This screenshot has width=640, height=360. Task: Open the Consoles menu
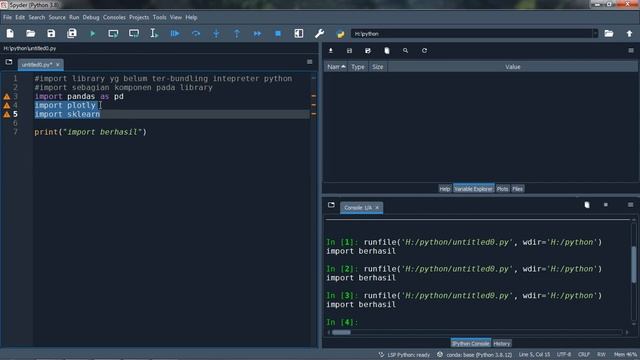click(114, 18)
